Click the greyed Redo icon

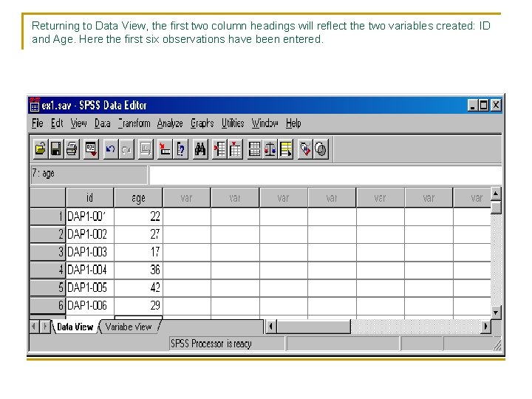click(x=126, y=149)
